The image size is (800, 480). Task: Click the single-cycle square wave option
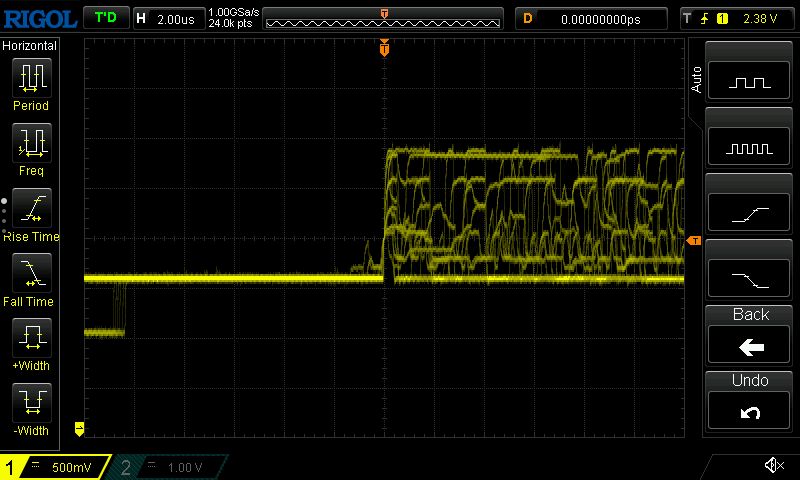coord(750,82)
